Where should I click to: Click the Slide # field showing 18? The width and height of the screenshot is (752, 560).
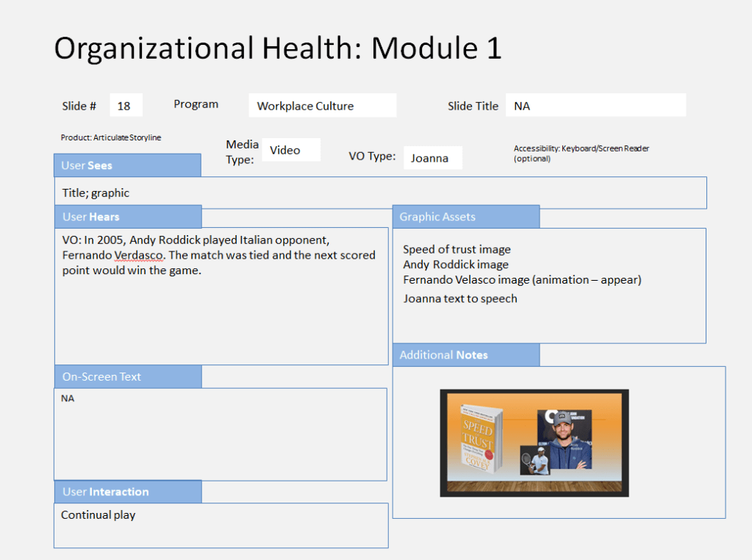(126, 106)
